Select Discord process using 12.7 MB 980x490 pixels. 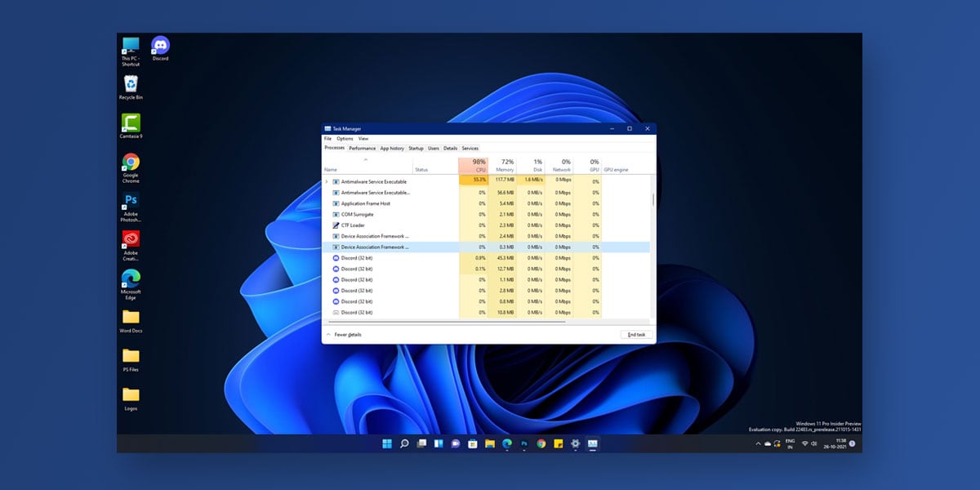487,269
